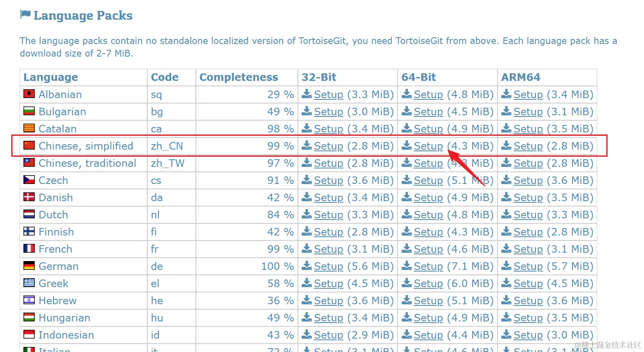Click the French flag icon
The image size is (644, 352).
click(x=29, y=248)
